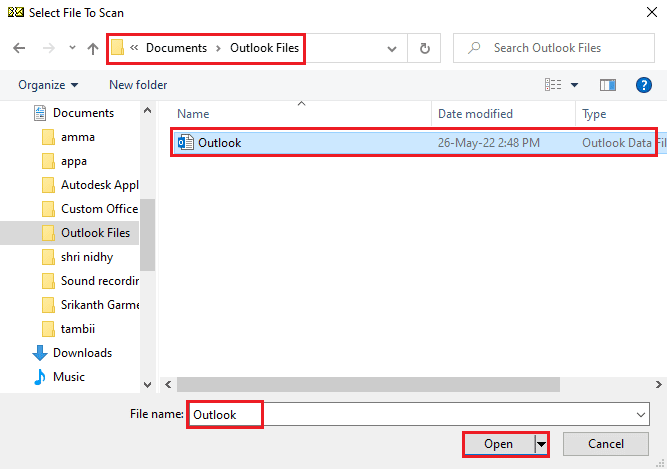Open the appa folder
The width and height of the screenshot is (667, 469).
click(74, 162)
